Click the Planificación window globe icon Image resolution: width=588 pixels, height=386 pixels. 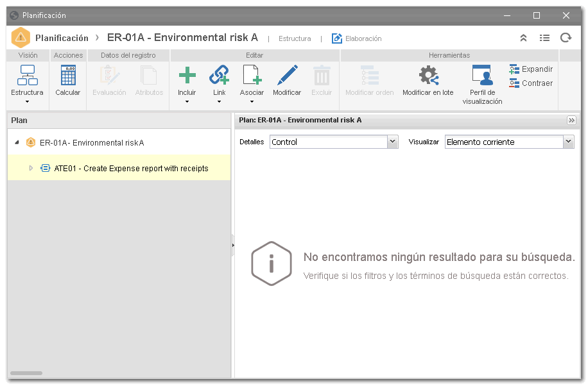point(14,15)
